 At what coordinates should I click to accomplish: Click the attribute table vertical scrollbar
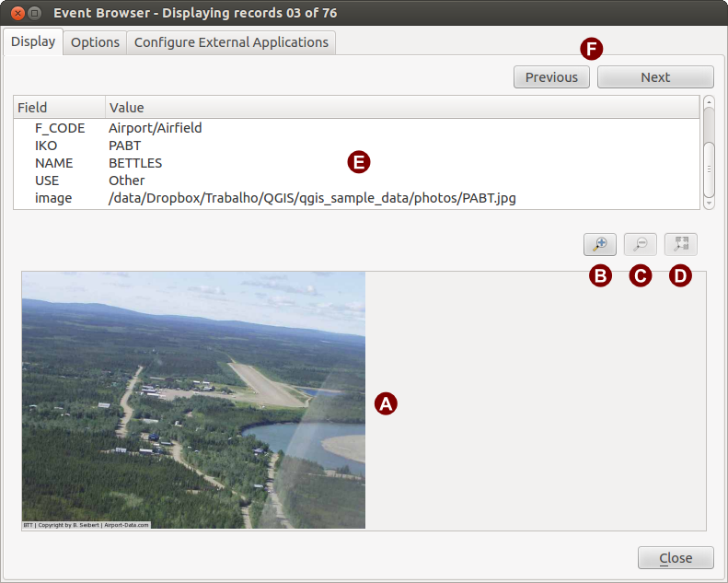709,157
